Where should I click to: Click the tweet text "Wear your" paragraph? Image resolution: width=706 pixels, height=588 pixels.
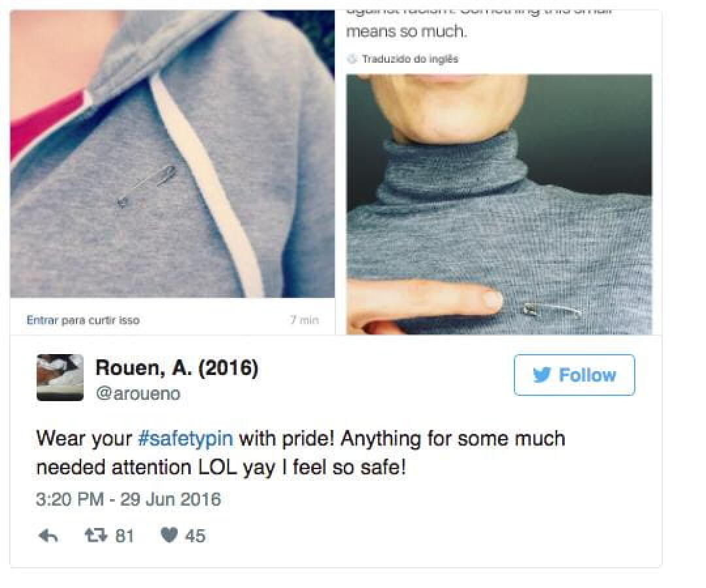point(301,453)
